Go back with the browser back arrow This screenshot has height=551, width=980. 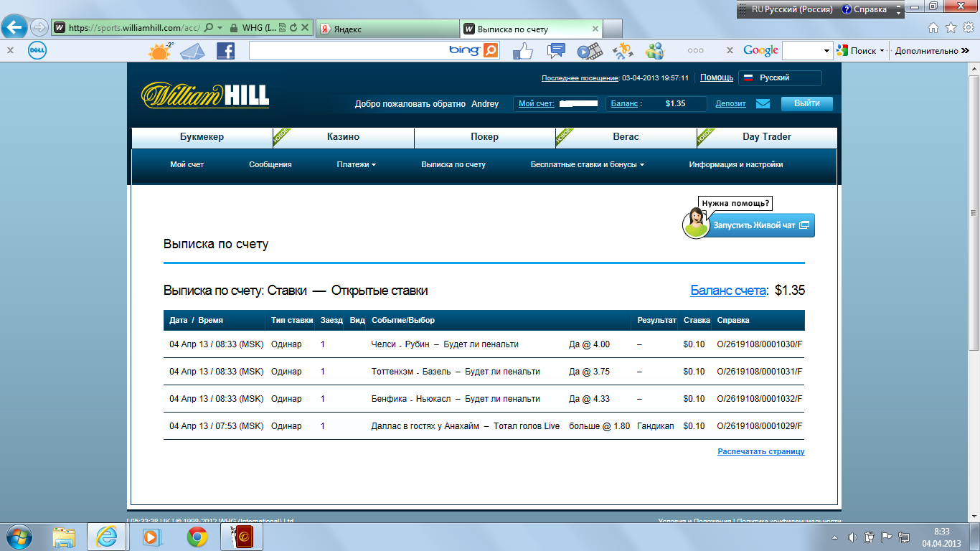click(14, 28)
